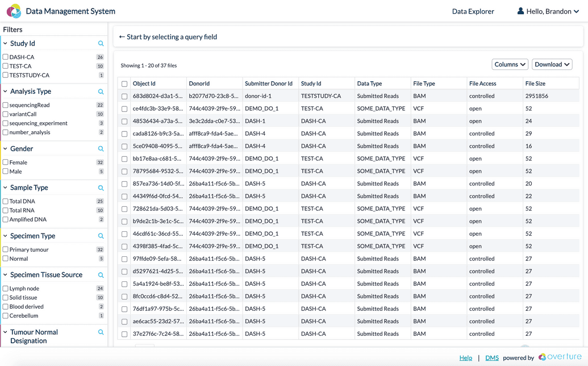The width and height of the screenshot is (588, 366).
Task: Check the number_analysis filter checkbox
Action: tap(6, 132)
